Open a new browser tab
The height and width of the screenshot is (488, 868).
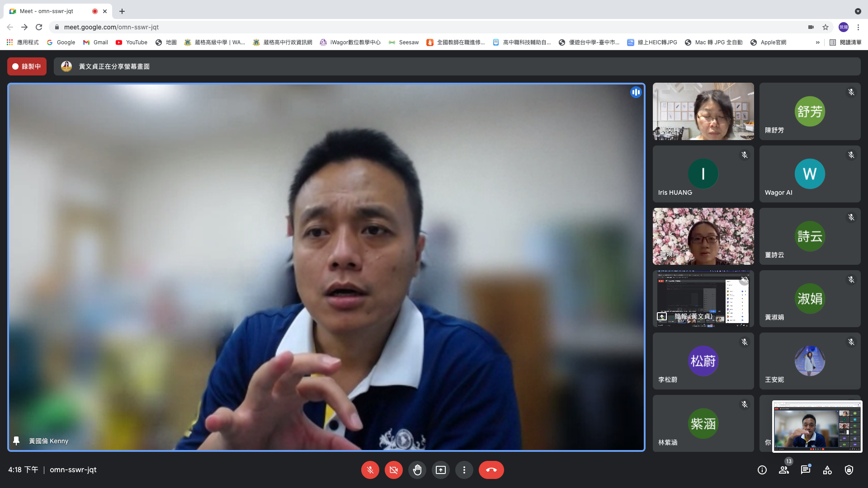(x=122, y=11)
